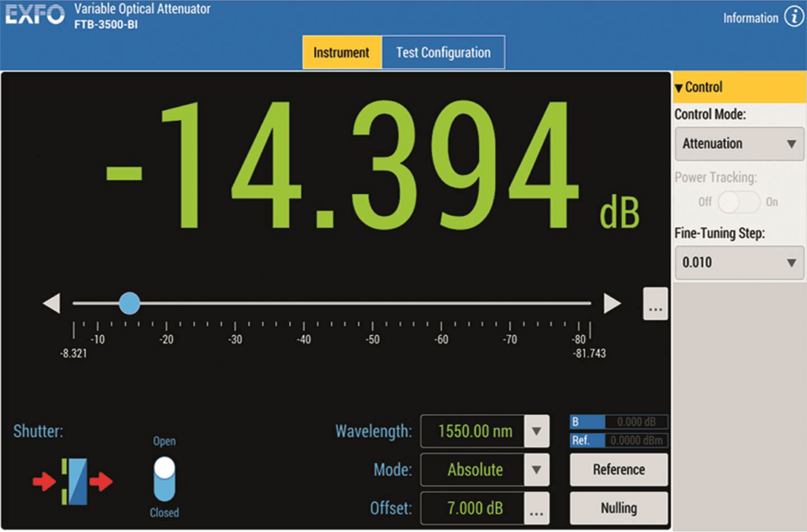Open the Control Mode Attenuation dropdown
This screenshot has height=532, width=807.
tap(739, 144)
